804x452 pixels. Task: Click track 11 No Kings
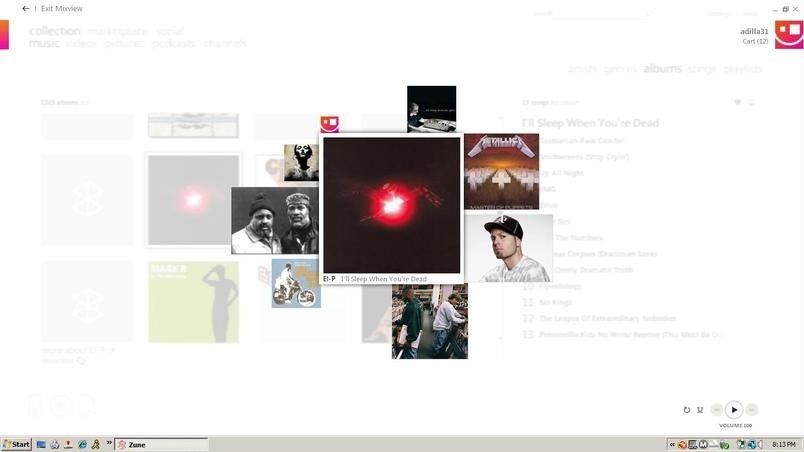pyautogui.click(x=555, y=302)
